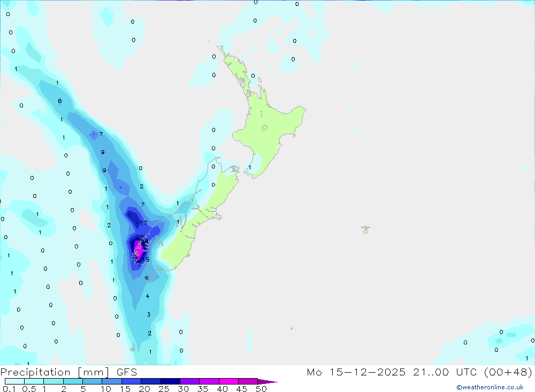Select the '3' precipitation value on map

pos(148,314)
